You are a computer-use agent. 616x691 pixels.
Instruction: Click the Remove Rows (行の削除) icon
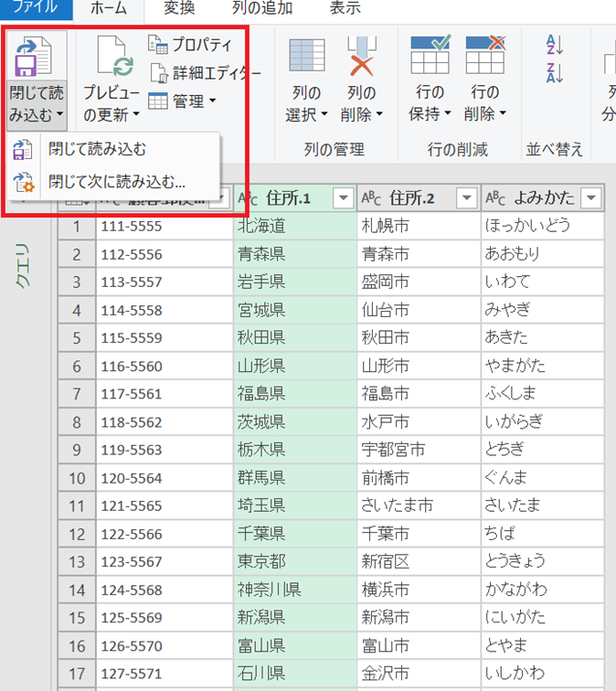pos(485,56)
